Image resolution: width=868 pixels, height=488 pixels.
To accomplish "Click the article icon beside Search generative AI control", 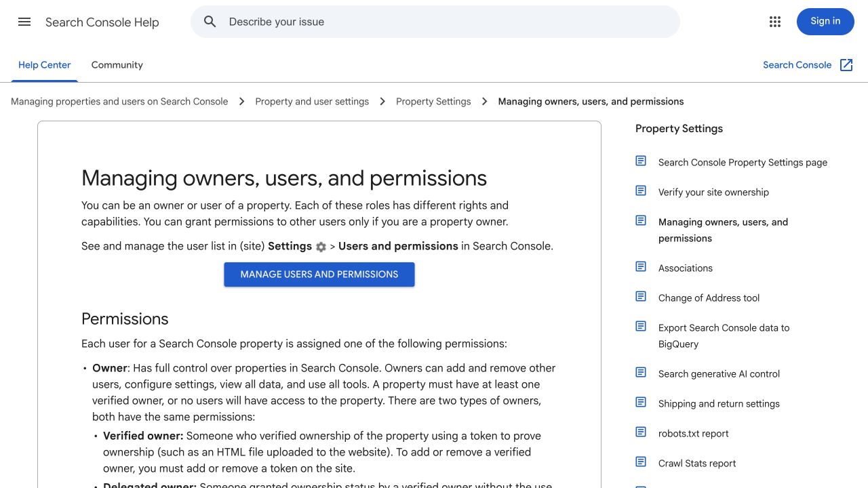I will click(x=641, y=372).
